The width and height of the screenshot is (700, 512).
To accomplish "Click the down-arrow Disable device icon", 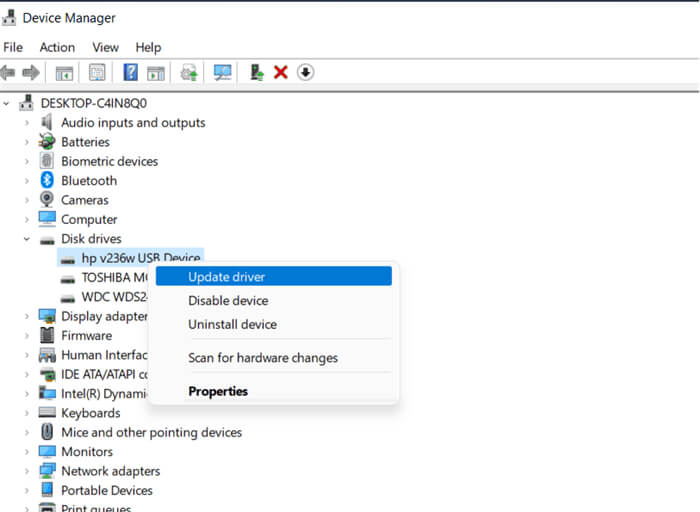I will coord(305,72).
